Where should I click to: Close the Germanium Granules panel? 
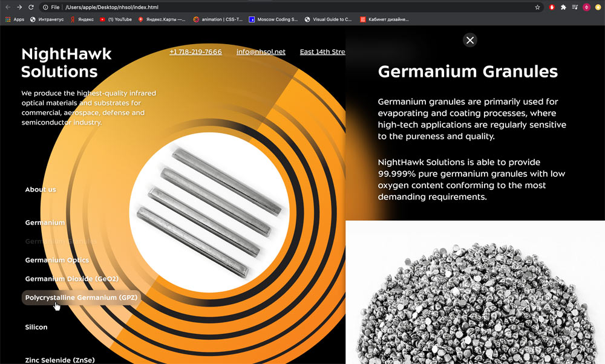(x=470, y=40)
